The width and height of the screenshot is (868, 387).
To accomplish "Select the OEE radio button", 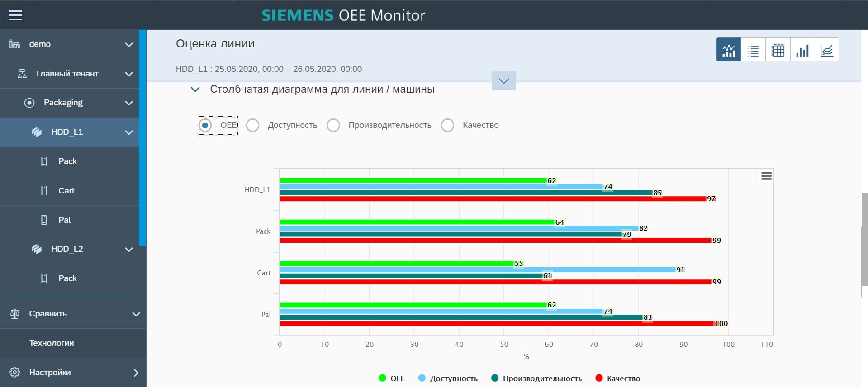I will coord(205,125).
